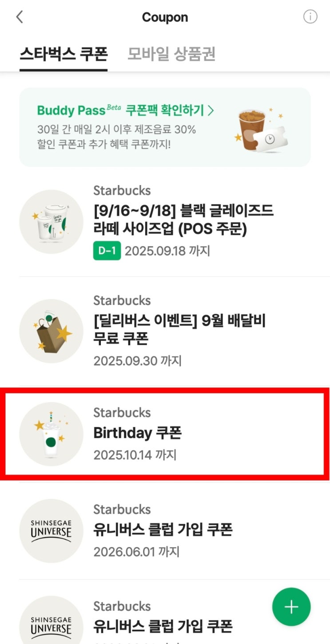Image resolution: width=330 pixels, height=644 pixels.
Task: Tap the delivery bag coupon icon
Action: coord(51,331)
